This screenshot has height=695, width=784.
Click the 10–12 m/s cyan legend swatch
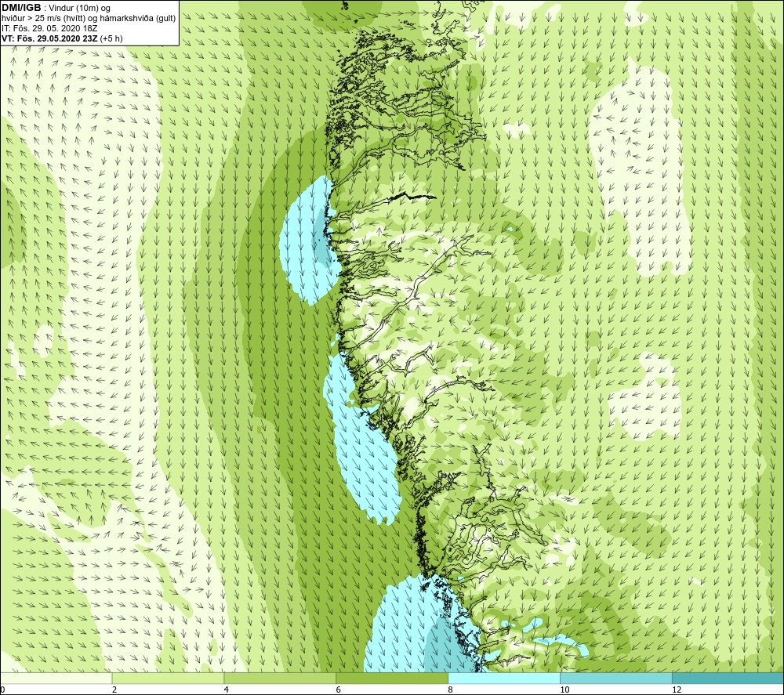click(x=616, y=678)
